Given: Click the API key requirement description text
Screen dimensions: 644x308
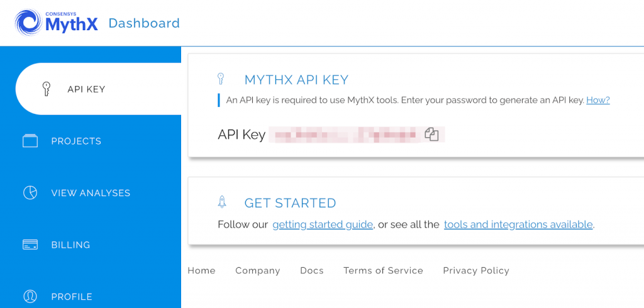Looking at the screenshot, I should tap(405, 100).
